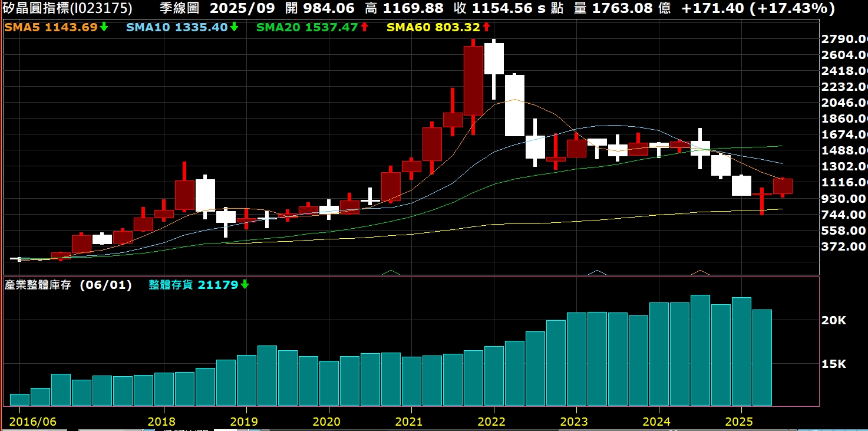Click the red up arrow beside SMA20

[x=364, y=27]
